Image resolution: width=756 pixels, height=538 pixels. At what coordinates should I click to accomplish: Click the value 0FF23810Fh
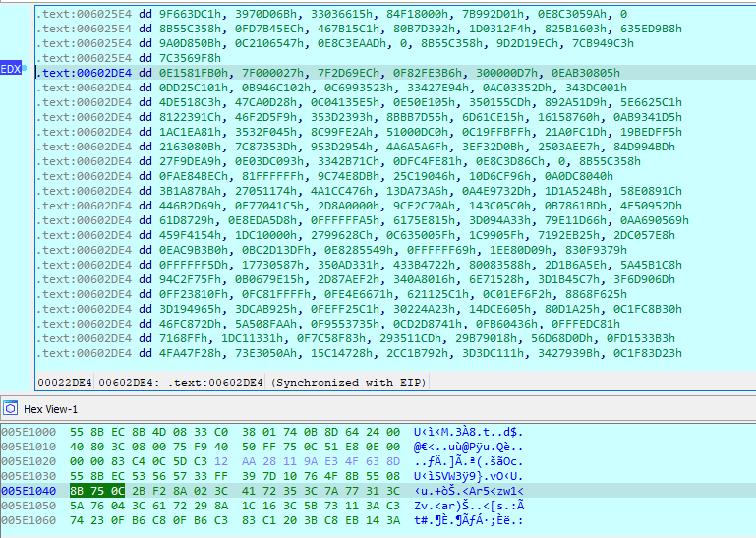(x=194, y=294)
